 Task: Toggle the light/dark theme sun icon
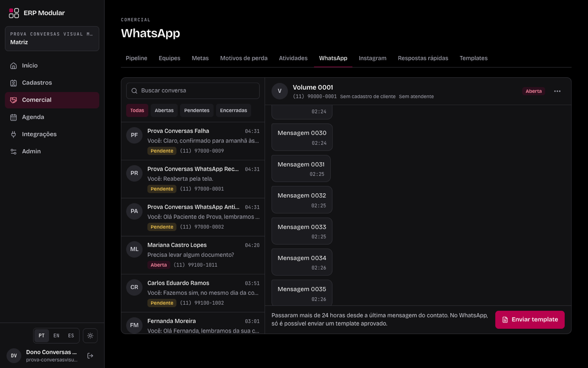[x=90, y=336]
